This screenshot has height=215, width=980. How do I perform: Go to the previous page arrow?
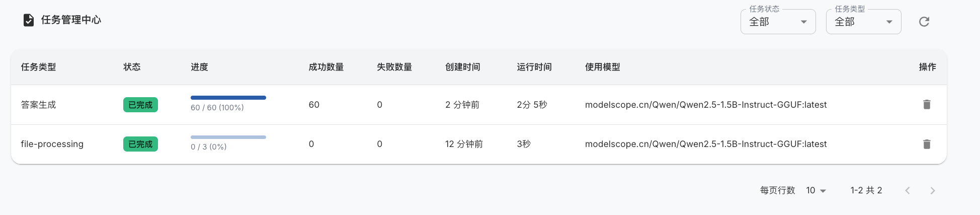tap(908, 190)
